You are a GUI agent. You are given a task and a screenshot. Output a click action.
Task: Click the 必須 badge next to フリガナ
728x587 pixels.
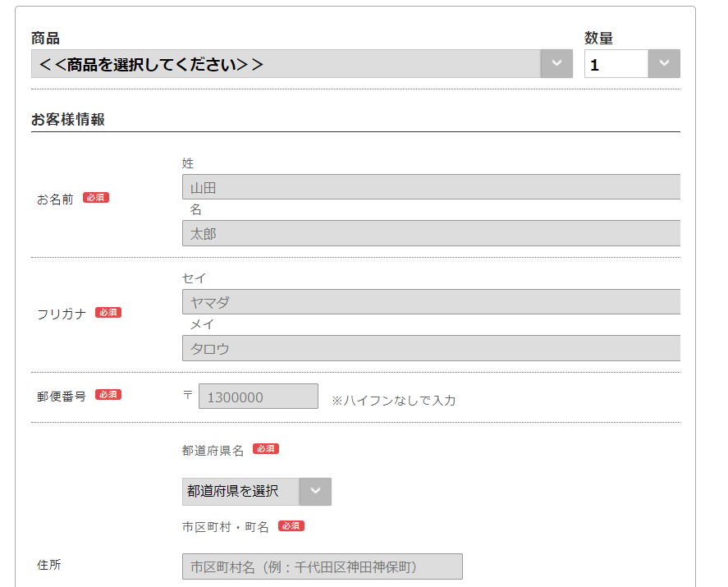(x=108, y=312)
